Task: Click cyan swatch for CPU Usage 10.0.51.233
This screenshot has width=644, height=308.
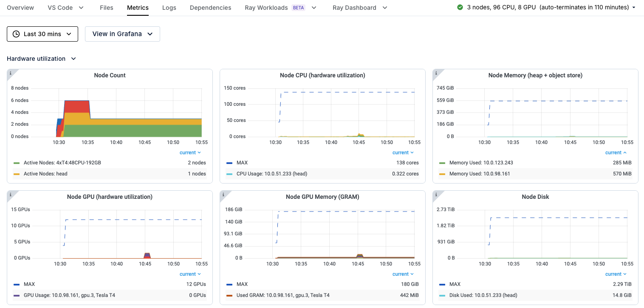Action: click(x=229, y=174)
